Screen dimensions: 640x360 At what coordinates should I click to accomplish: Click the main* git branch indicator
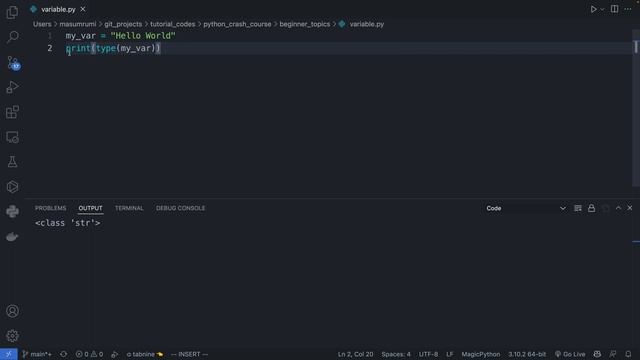click(x=37, y=354)
